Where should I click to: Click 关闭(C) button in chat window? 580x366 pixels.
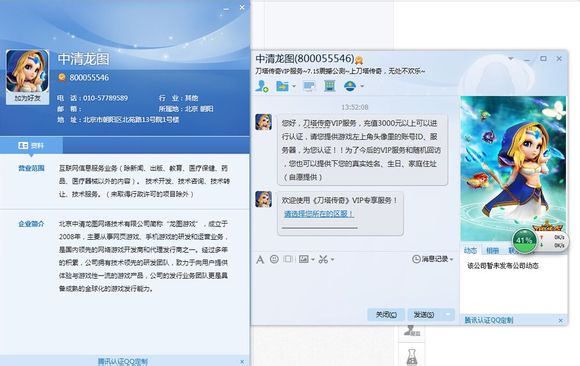click(x=386, y=315)
